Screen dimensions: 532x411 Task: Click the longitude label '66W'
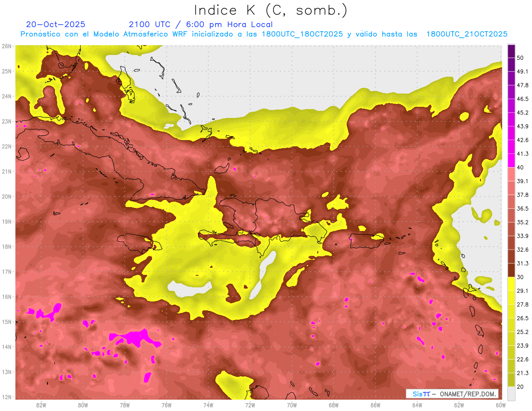point(376,405)
